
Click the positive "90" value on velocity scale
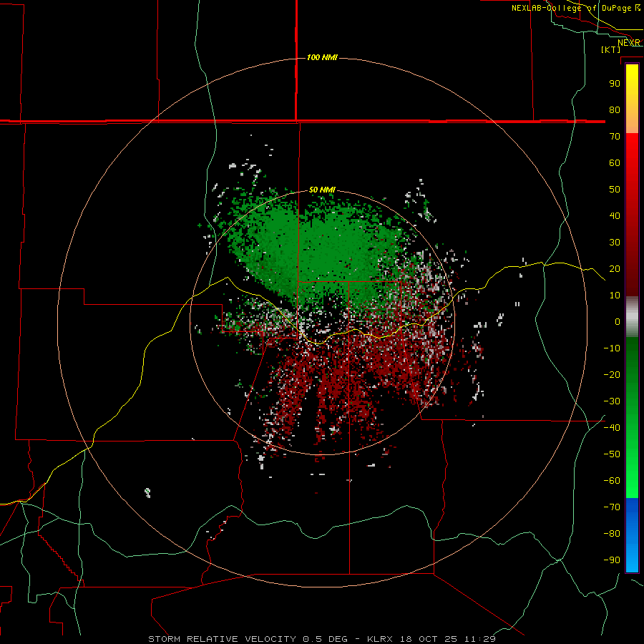tap(615, 84)
